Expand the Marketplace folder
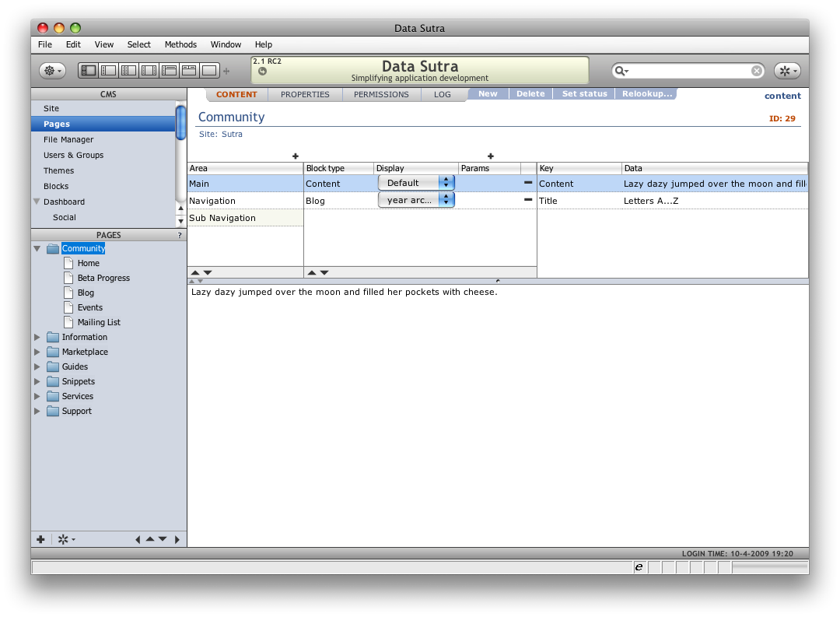 click(37, 352)
